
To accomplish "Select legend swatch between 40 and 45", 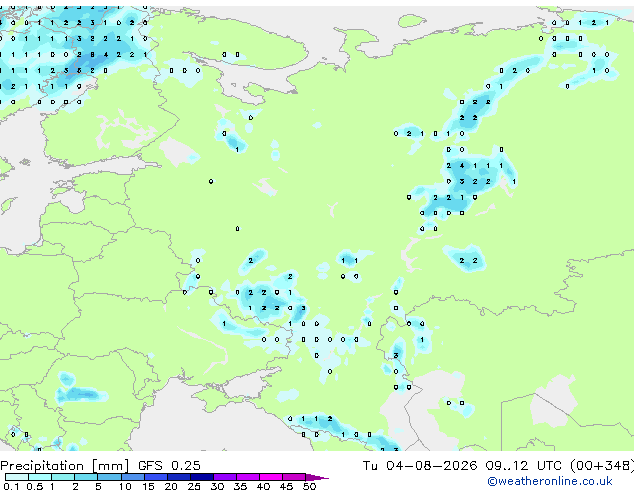I will (271, 477).
